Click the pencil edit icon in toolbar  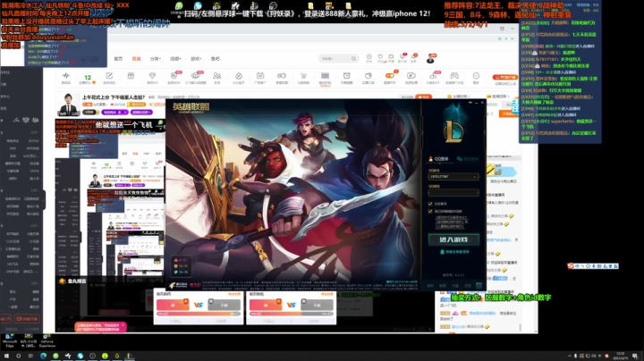[109, 77]
